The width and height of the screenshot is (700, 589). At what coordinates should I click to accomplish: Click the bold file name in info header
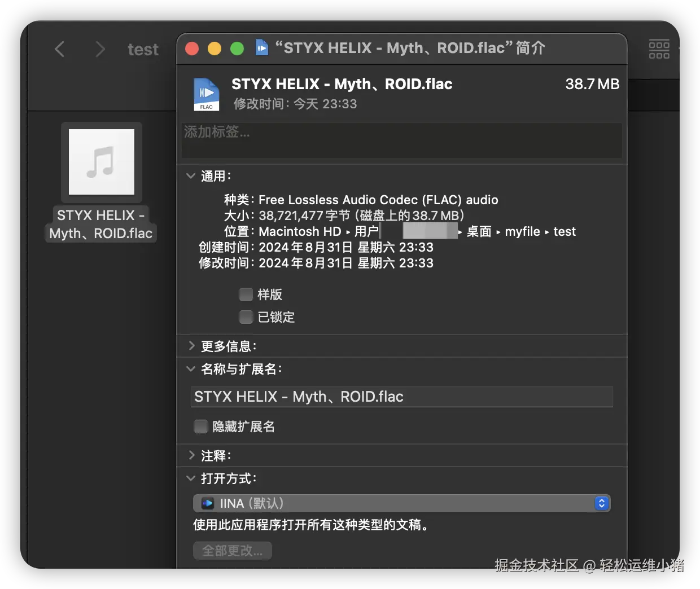click(x=342, y=84)
